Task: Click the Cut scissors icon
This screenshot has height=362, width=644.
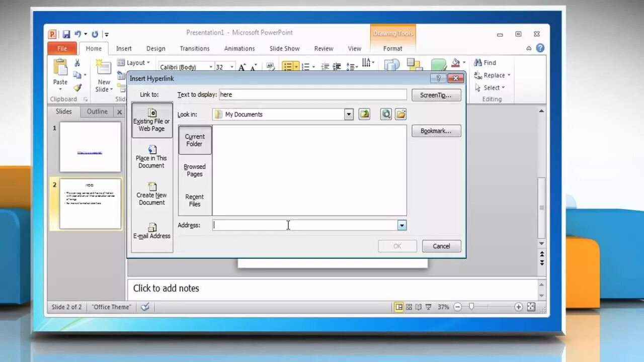Action: (77, 63)
